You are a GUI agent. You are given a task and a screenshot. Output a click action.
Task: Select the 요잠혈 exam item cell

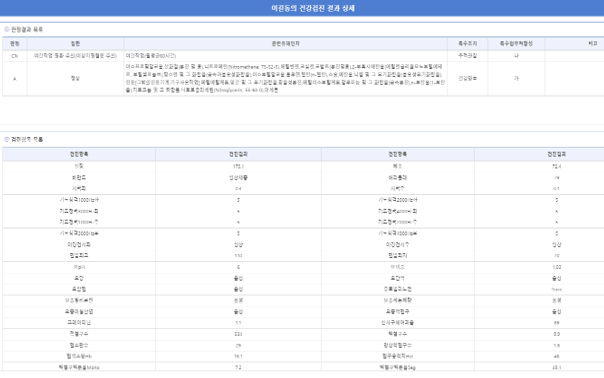click(79, 289)
